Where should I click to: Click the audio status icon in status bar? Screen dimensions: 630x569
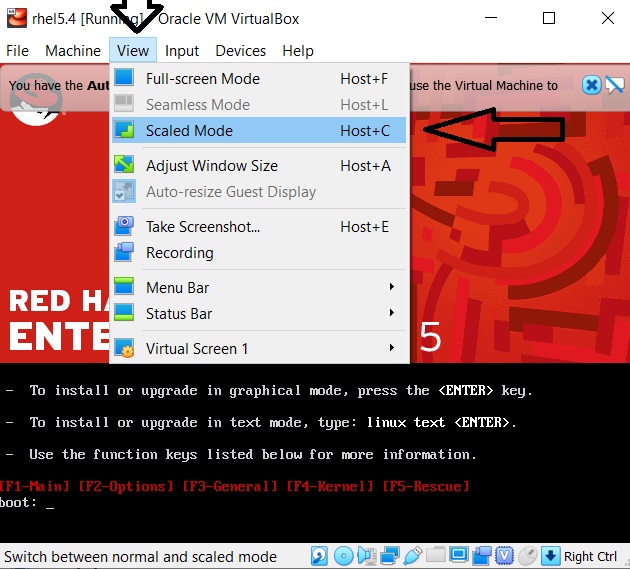pos(366,556)
